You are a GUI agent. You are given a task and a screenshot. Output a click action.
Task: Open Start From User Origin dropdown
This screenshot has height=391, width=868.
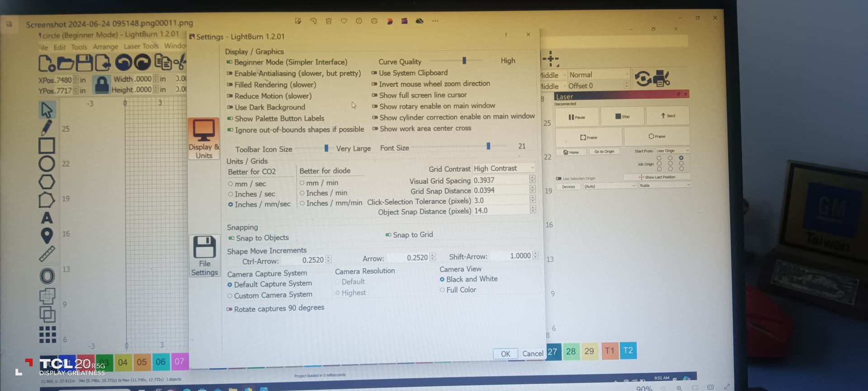673,151
